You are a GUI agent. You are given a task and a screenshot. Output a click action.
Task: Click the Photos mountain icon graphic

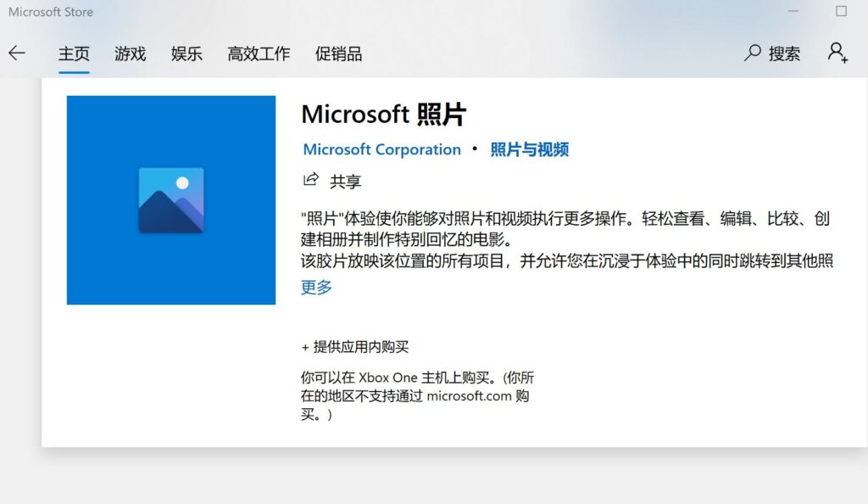[171, 200]
